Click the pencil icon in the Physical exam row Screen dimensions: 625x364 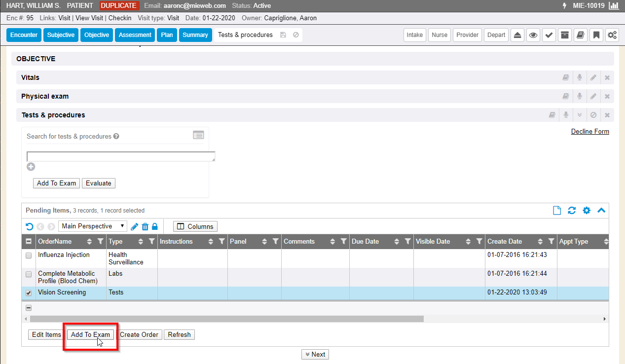[593, 96]
